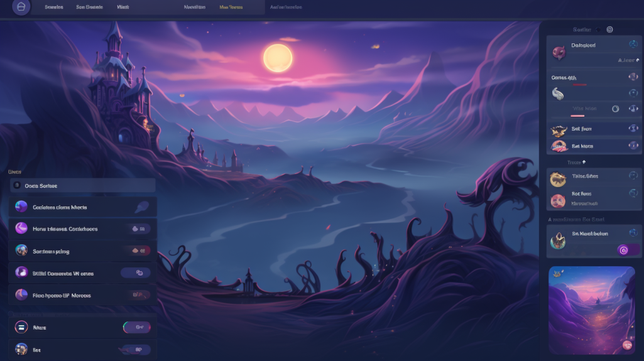Screen dimensions: 644x361
Task: Click the faint pin icon on the first left row
Action: click(142, 207)
